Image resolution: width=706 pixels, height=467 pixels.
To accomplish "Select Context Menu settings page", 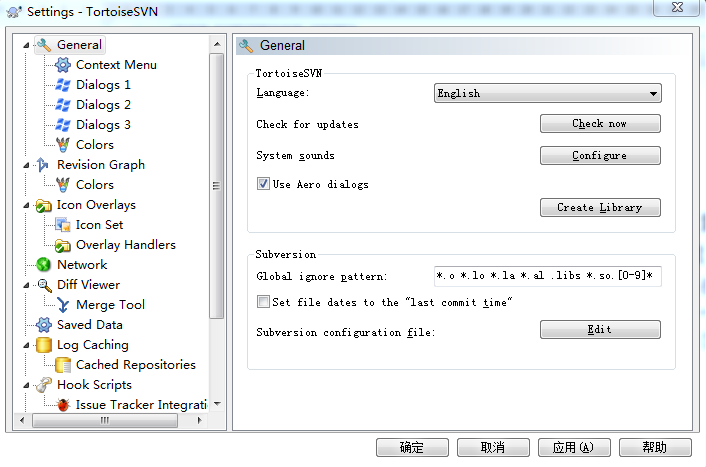I will tap(116, 65).
